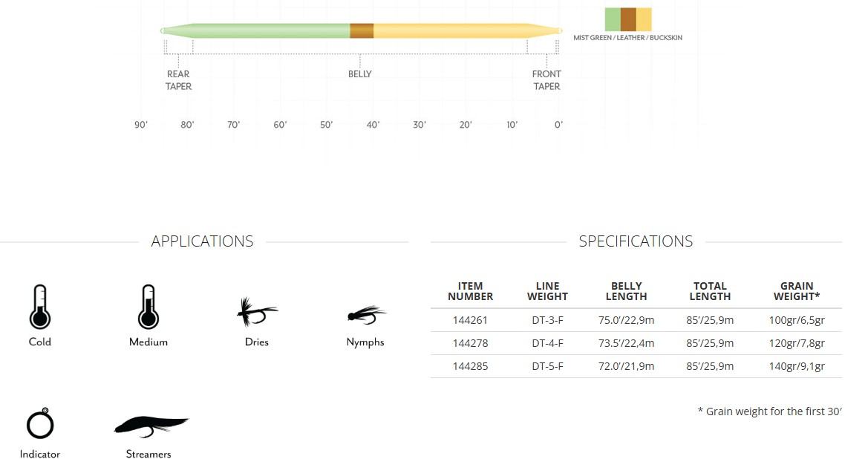The width and height of the screenshot is (868, 459).
Task: Click the leather segment on line diagram
Action: (362, 30)
